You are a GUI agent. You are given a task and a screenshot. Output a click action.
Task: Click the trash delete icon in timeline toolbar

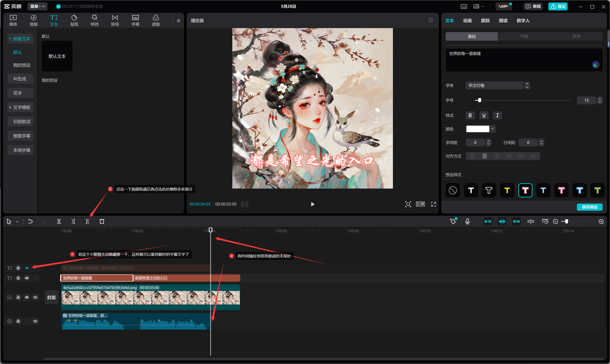click(102, 221)
